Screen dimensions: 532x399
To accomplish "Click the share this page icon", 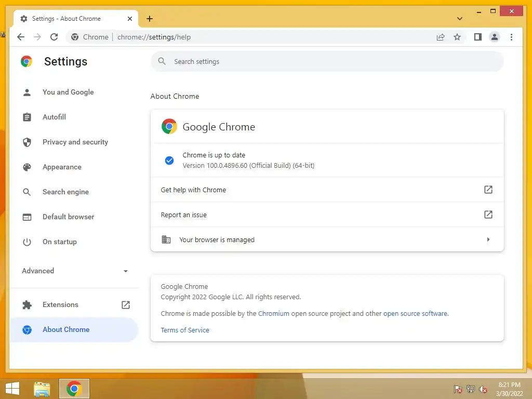I will pyautogui.click(x=441, y=37).
